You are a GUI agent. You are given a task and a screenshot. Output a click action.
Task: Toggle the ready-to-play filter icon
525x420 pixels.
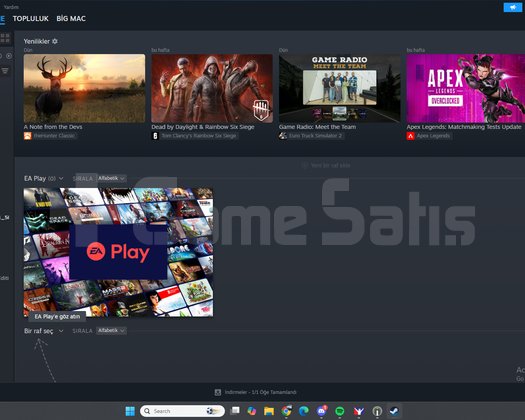click(9, 56)
